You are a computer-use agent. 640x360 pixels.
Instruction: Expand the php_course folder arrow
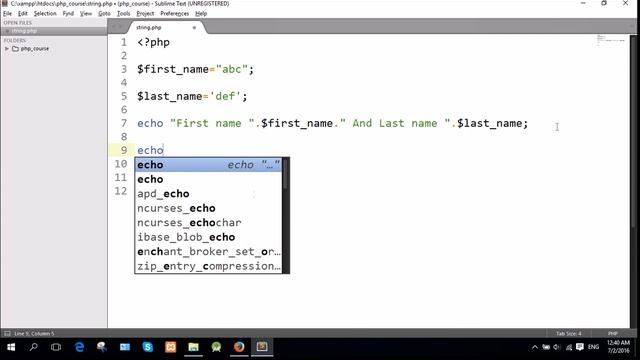[7, 49]
